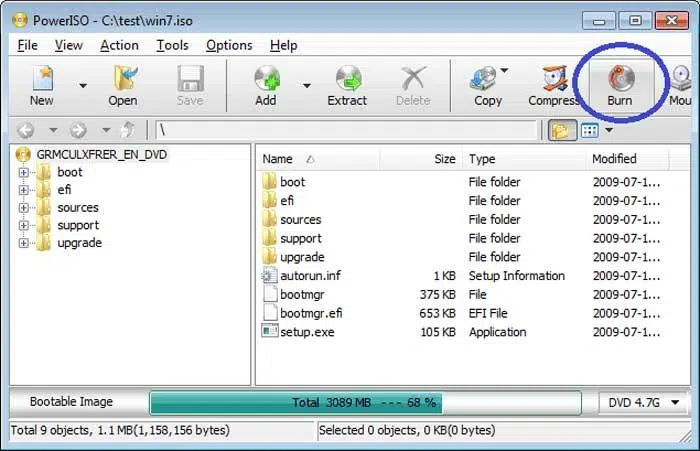The width and height of the screenshot is (700, 451).
Task: Expand the sources folder in the tree
Action: [x=24, y=208]
